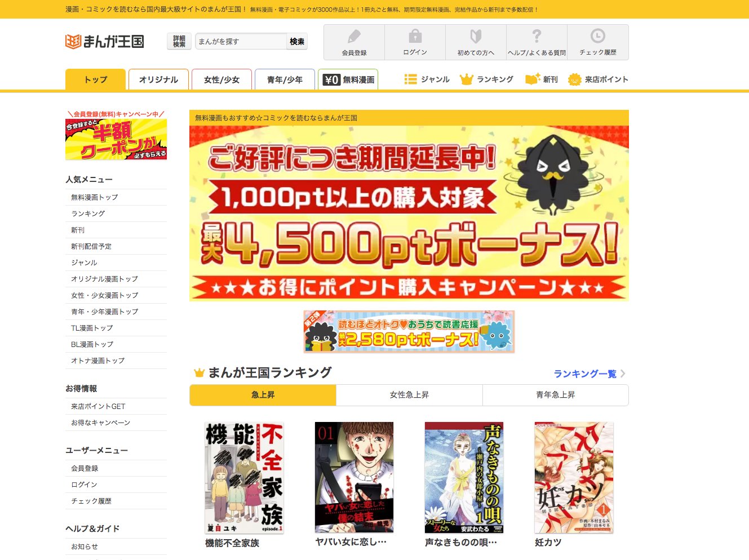Click the 詳細検索 button

(x=179, y=41)
